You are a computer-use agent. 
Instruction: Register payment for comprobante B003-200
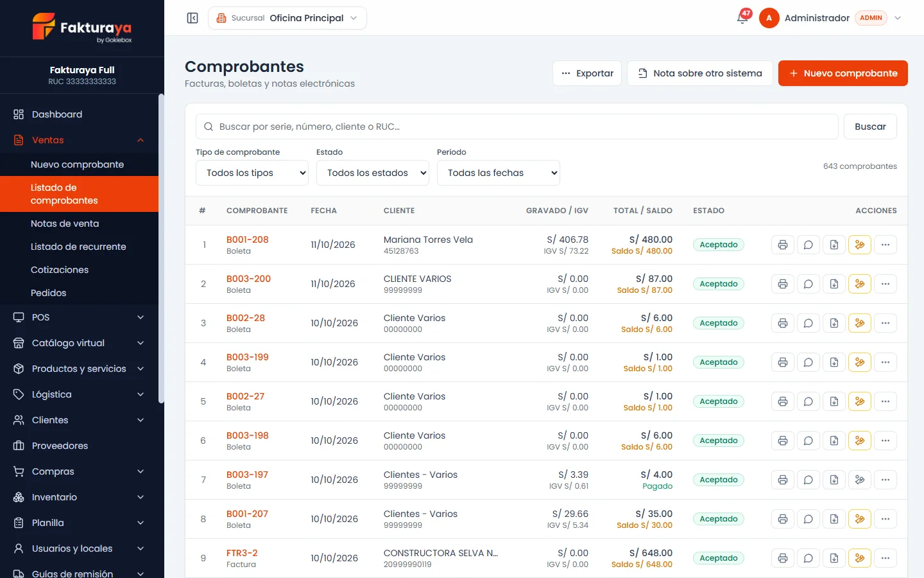click(860, 284)
